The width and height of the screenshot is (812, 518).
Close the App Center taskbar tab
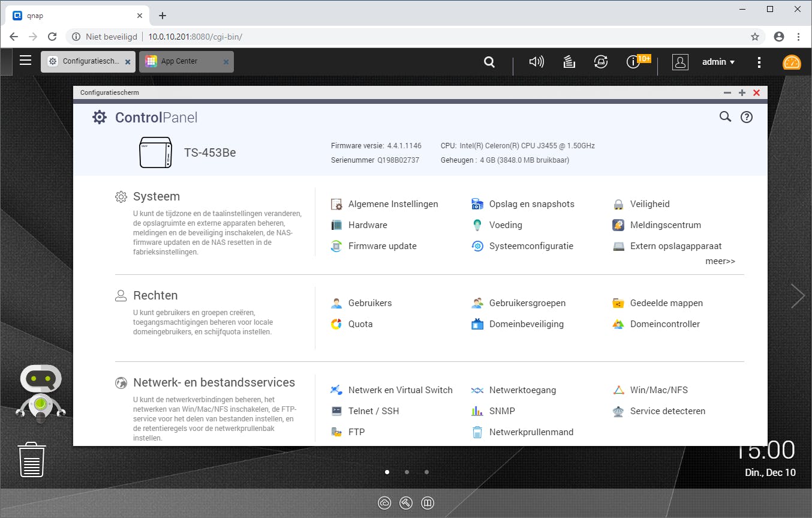(x=226, y=62)
